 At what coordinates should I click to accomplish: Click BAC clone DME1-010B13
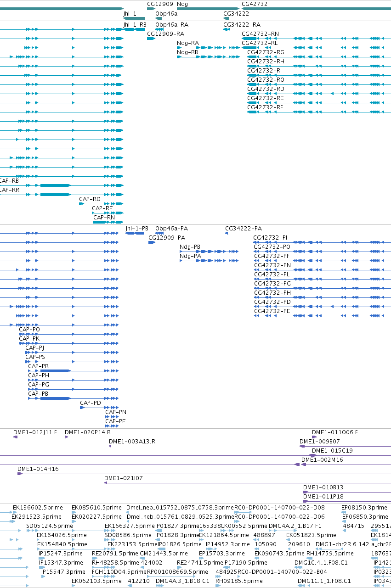coord(323,487)
